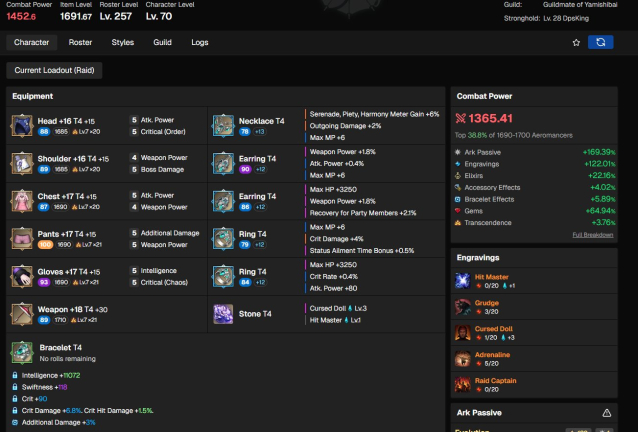Click the star favorite icon
Viewport: 638px width, 432px height.
[x=576, y=43]
